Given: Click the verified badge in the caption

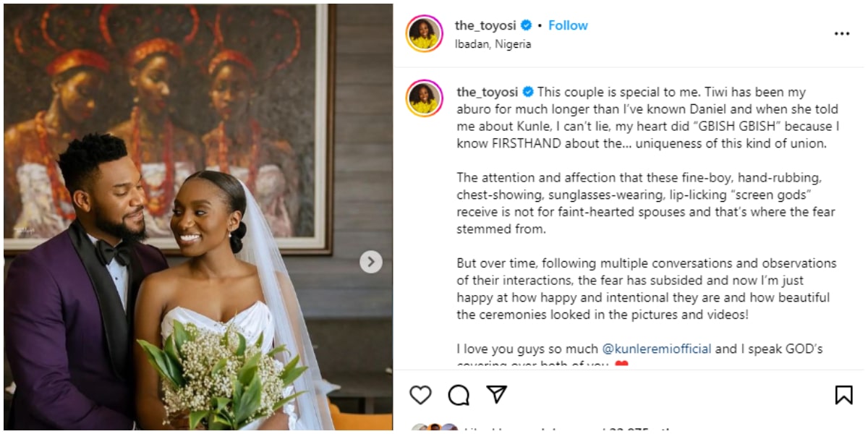Looking at the screenshot, I should click(528, 92).
